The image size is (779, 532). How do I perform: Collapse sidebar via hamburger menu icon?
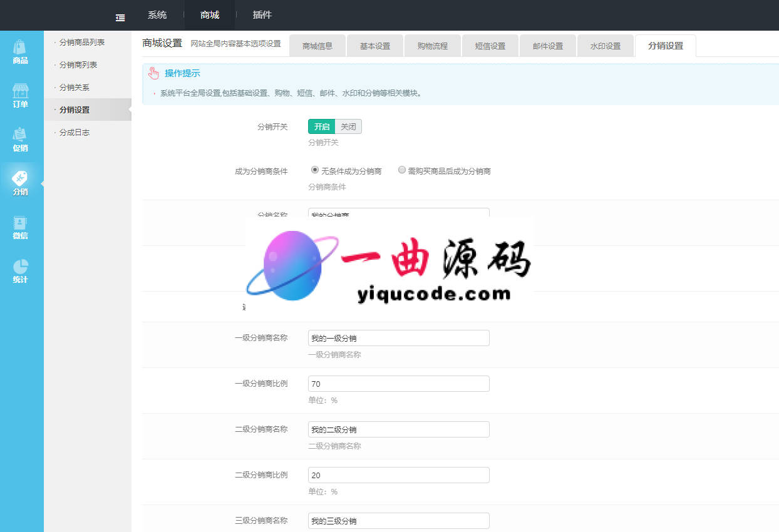(120, 18)
